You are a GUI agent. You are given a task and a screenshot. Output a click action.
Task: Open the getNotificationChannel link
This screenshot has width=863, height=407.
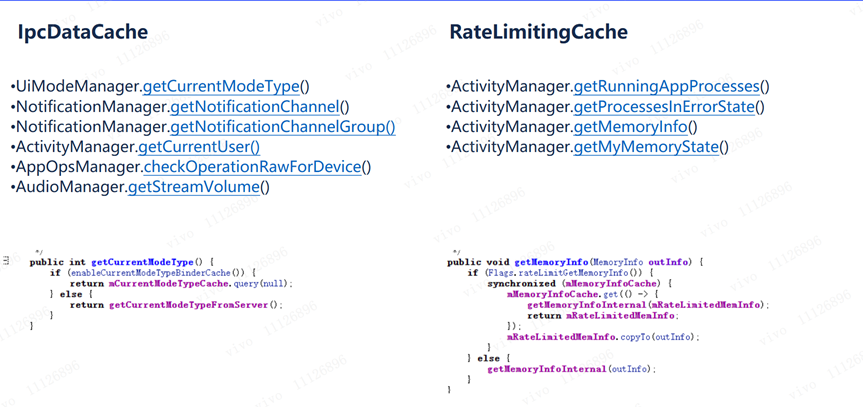pos(254,107)
